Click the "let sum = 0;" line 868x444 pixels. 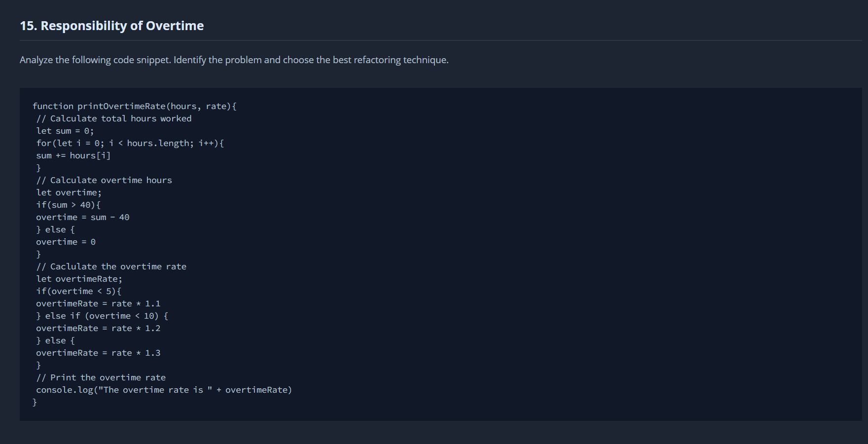pyautogui.click(x=65, y=131)
